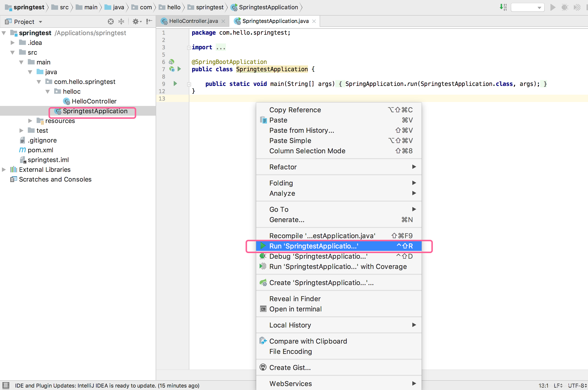Choose Copy Reference from context menu

pos(339,110)
